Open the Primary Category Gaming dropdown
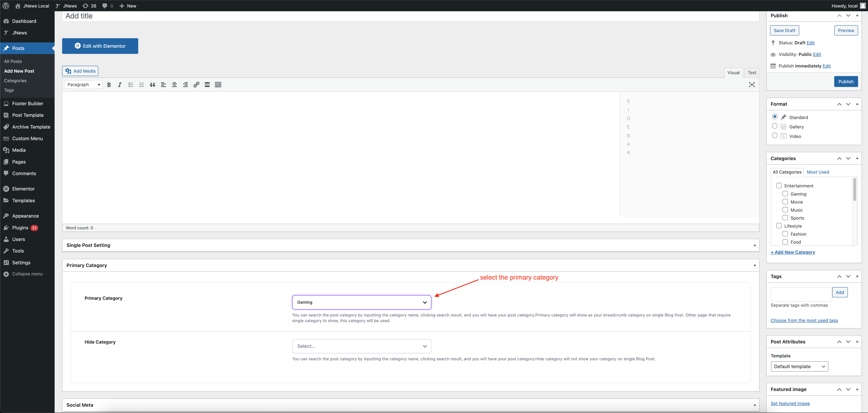The width and height of the screenshot is (868, 413). tap(362, 302)
